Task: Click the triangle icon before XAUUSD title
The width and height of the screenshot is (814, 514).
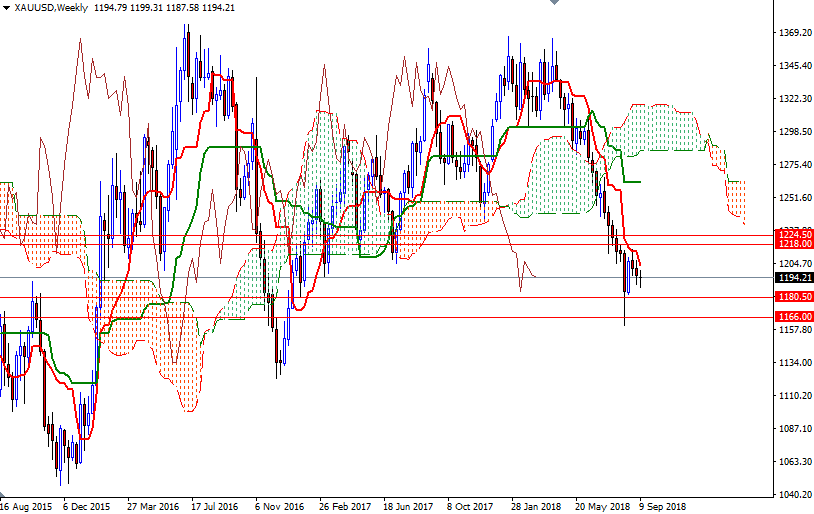Action: (6, 8)
